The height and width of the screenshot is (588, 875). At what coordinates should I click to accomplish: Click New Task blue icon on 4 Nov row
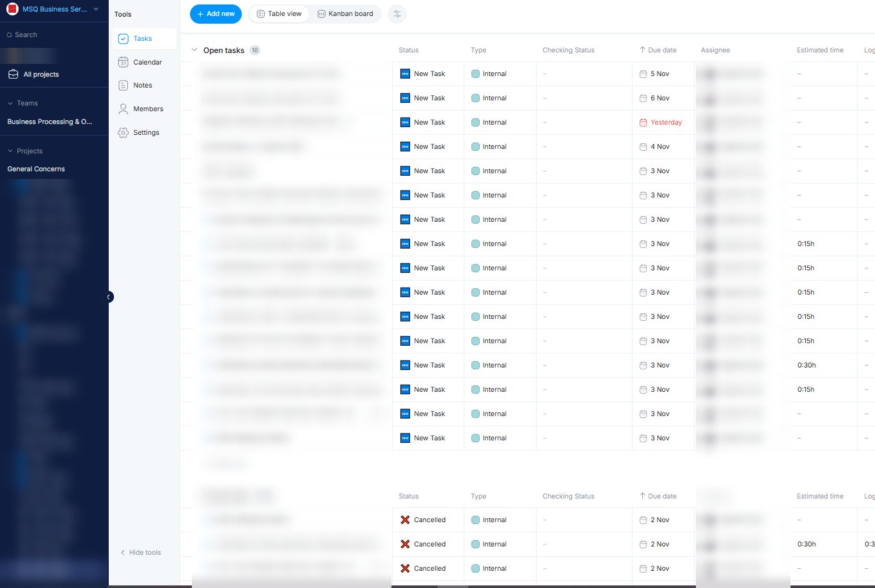[x=405, y=146]
